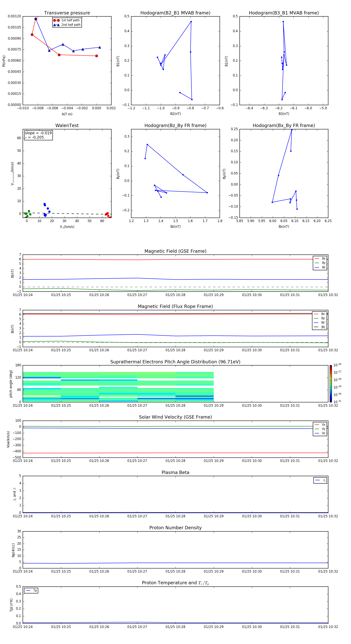Click the 'Magnetic Field (GSE Frame)' title
This screenshot has width=351, height=644.
click(175, 251)
